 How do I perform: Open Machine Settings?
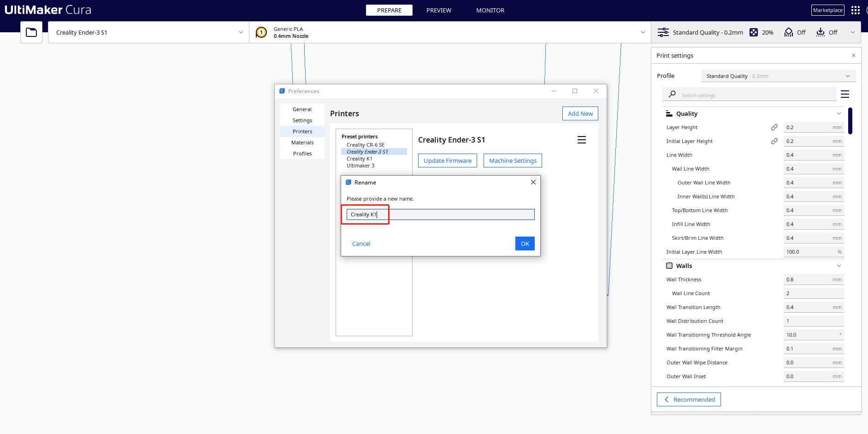pyautogui.click(x=513, y=161)
